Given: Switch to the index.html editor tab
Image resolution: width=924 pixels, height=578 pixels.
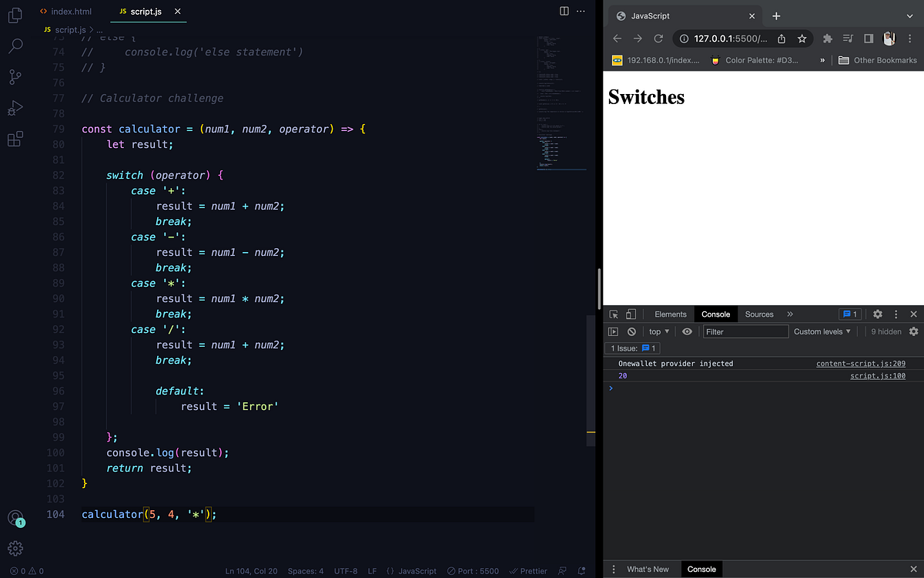Looking at the screenshot, I should (x=65, y=12).
